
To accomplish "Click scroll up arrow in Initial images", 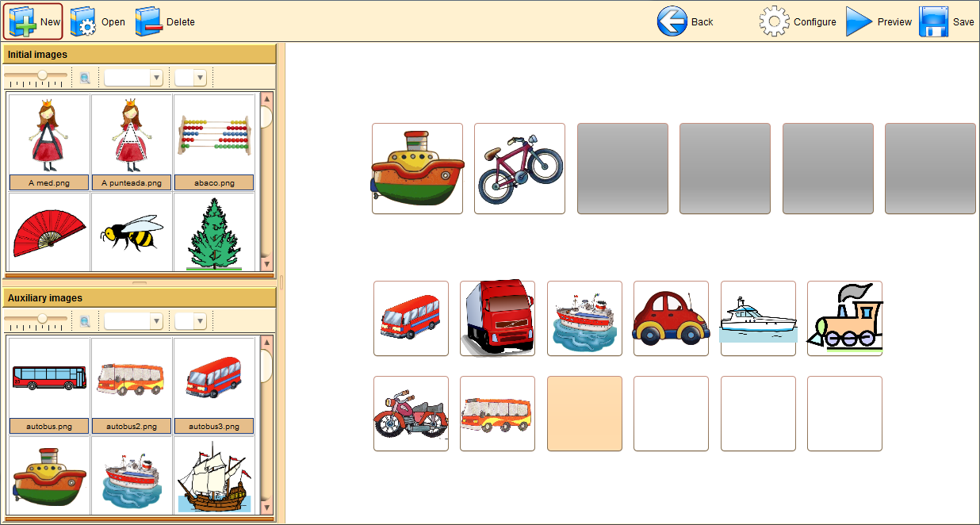I will [266, 99].
